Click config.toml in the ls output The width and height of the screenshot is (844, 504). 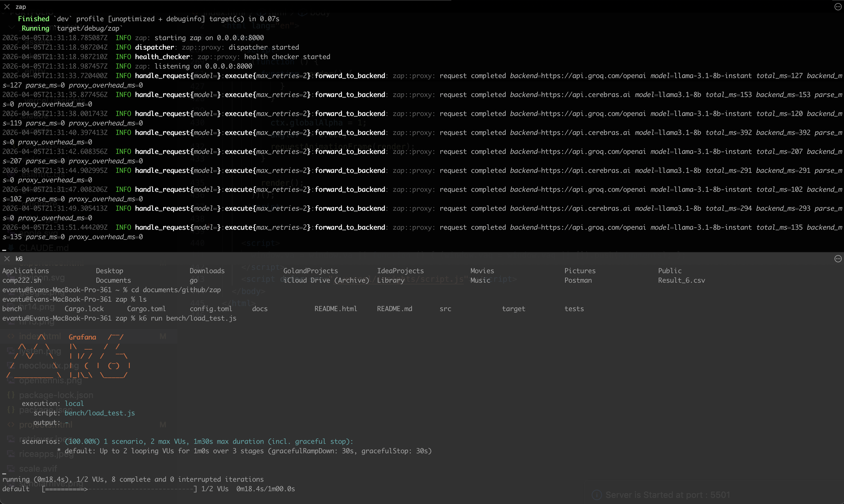point(211,309)
